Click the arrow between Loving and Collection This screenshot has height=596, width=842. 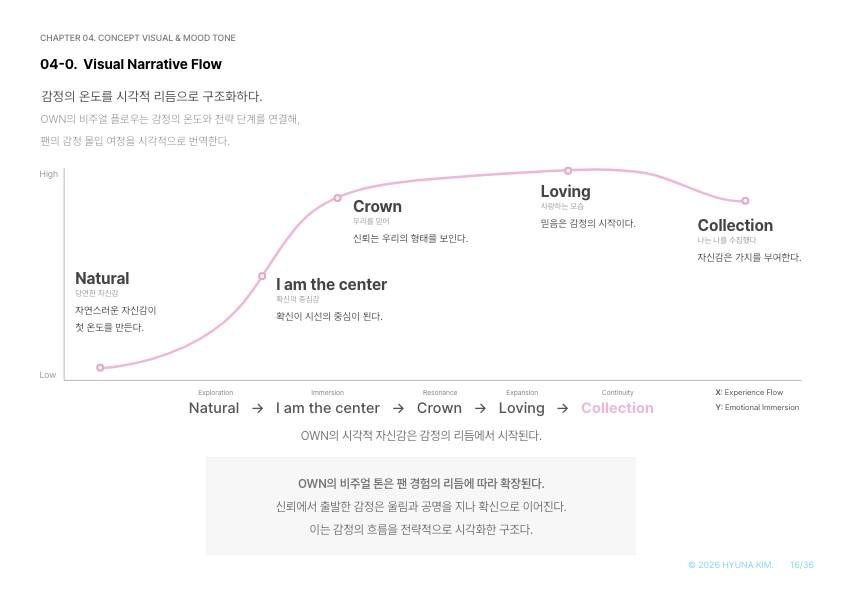coord(563,409)
